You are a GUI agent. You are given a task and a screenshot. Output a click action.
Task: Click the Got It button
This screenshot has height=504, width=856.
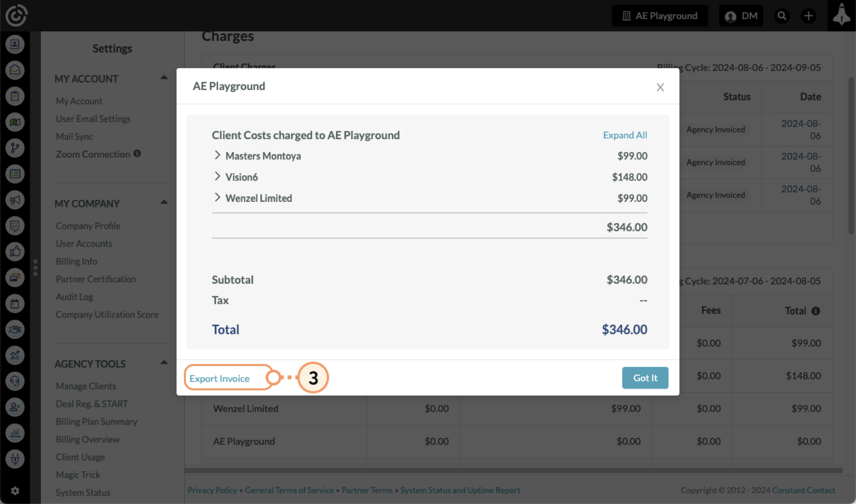(x=645, y=378)
